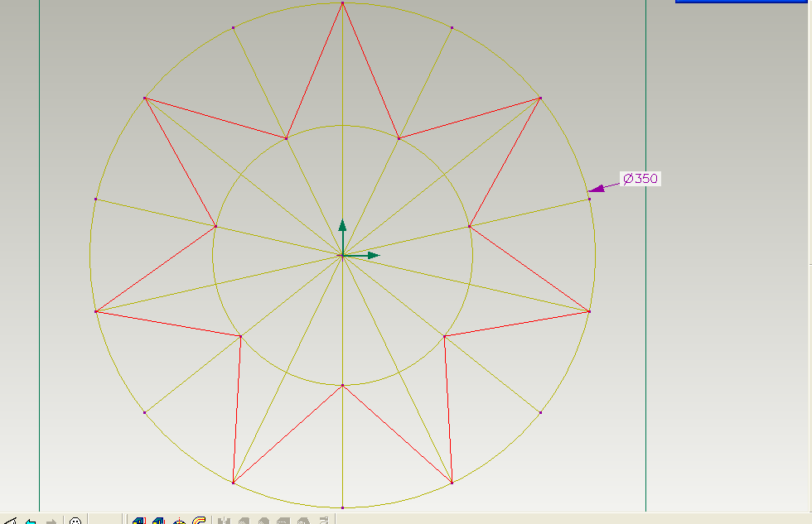This screenshot has height=524, width=812.
Task: Click the second 3D cube orientation icon
Action: [x=158, y=519]
